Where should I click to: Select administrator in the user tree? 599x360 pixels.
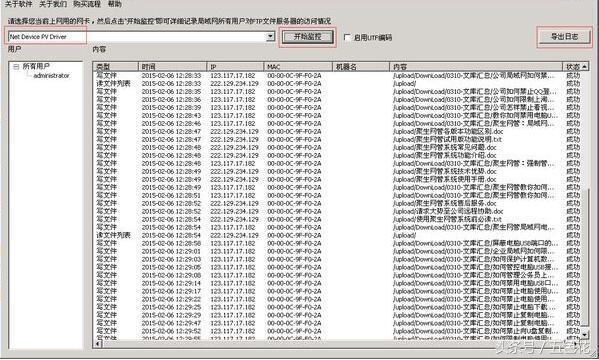tap(52, 76)
